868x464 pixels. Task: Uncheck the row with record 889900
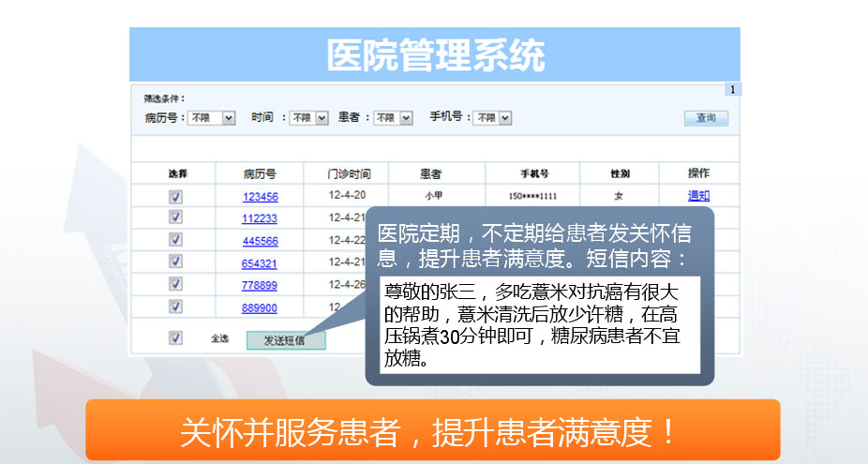point(175,307)
